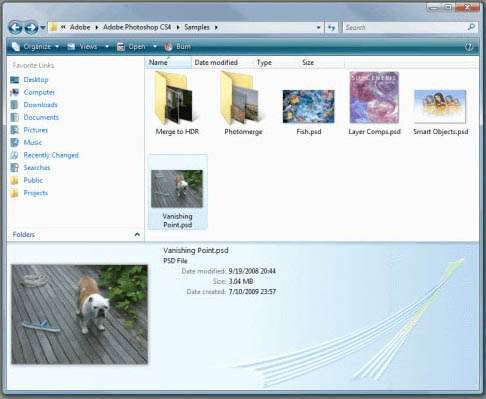Refresh the folder with refresh button
This screenshot has width=486, height=399.
point(331,28)
